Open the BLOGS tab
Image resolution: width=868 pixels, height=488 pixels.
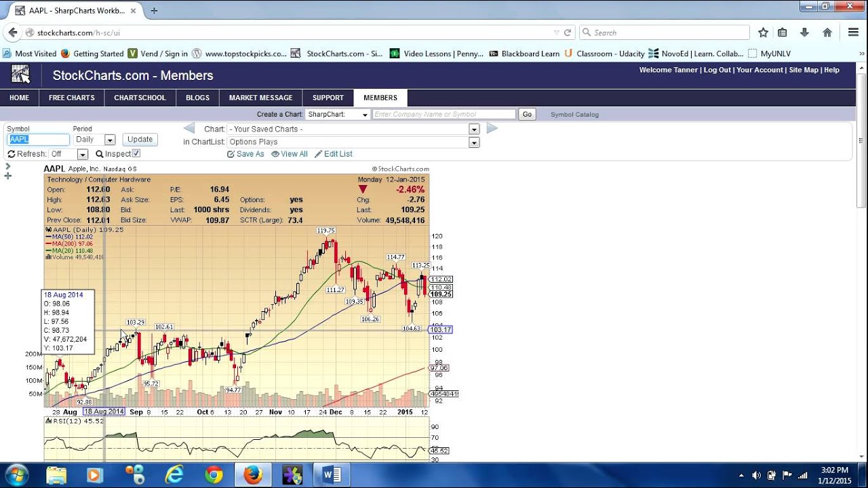[x=197, y=98]
